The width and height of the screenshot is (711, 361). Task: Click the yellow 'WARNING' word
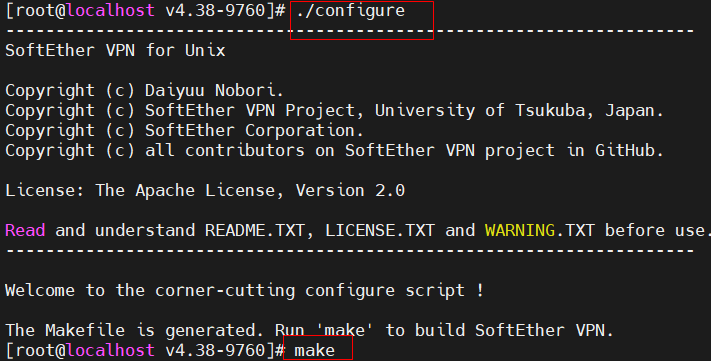click(x=520, y=230)
